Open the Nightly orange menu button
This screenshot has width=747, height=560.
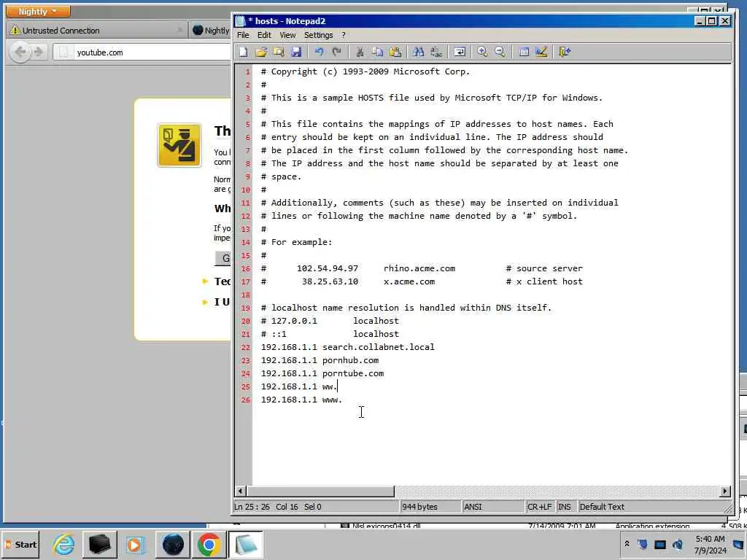tap(38, 11)
